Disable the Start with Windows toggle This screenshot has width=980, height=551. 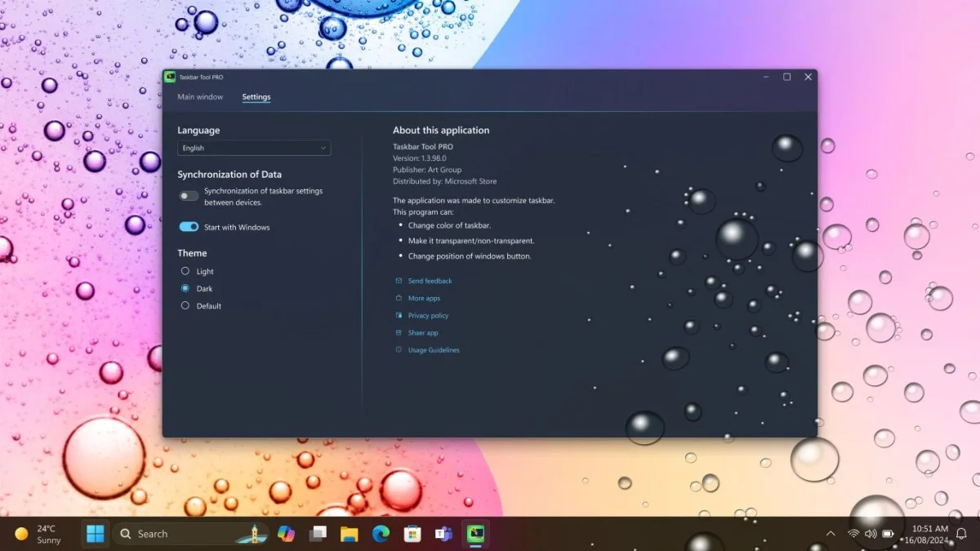tap(189, 227)
